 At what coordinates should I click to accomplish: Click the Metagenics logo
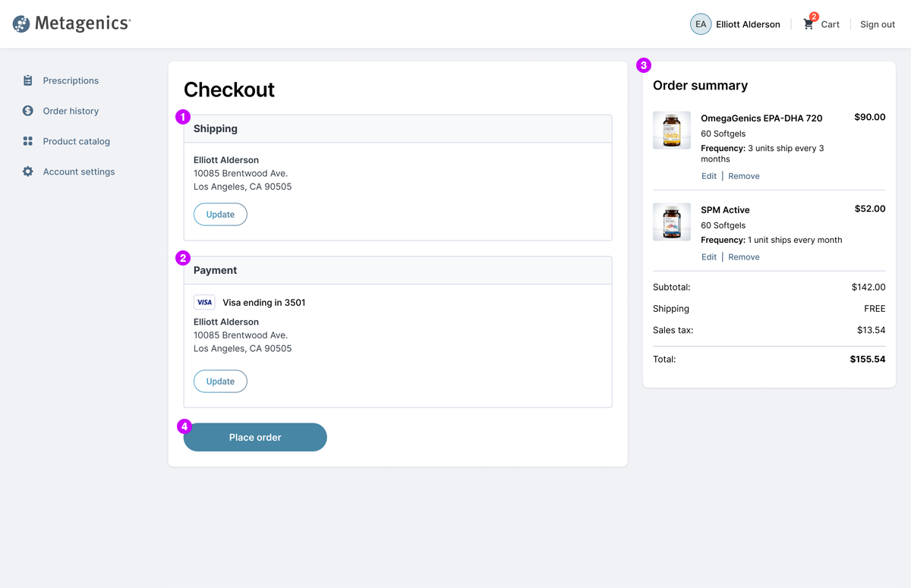coord(71,24)
